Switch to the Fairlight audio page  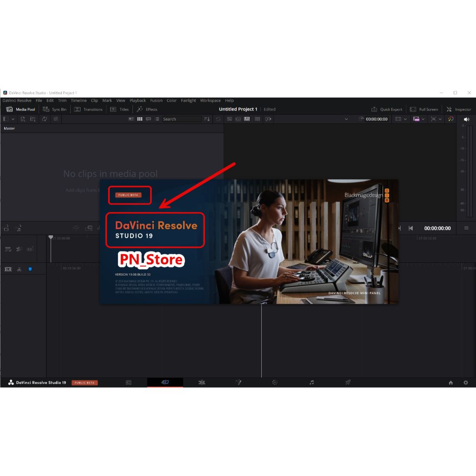pos(311,383)
